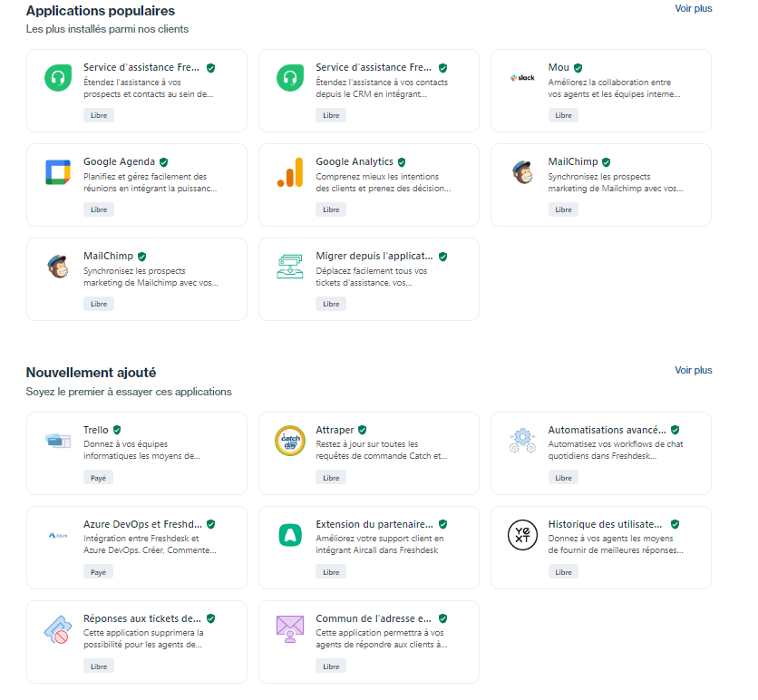Click the Libre badge on Google Analytics card

tap(331, 209)
